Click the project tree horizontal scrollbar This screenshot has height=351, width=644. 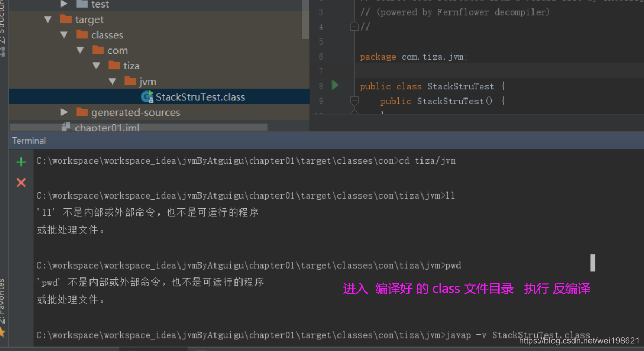click(139, 128)
